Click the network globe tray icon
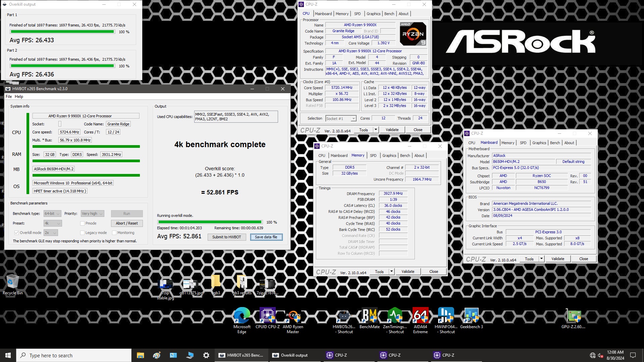644x362 pixels. tap(592, 355)
